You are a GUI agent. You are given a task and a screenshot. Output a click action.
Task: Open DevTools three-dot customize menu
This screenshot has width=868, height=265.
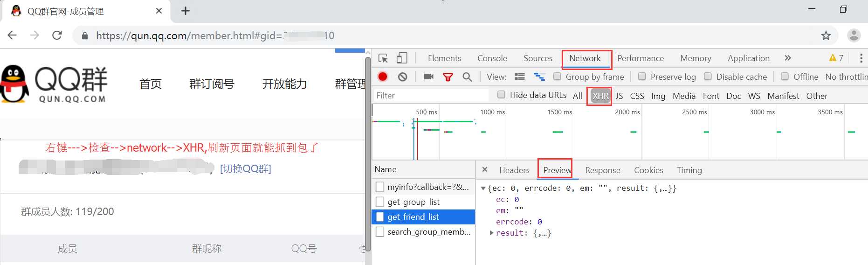pos(861,58)
